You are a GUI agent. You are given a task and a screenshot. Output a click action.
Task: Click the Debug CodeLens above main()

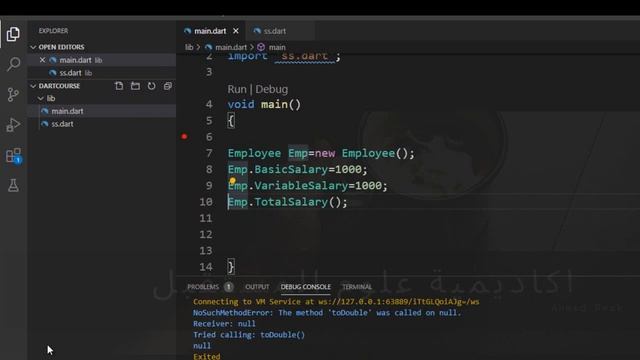pyautogui.click(x=271, y=89)
